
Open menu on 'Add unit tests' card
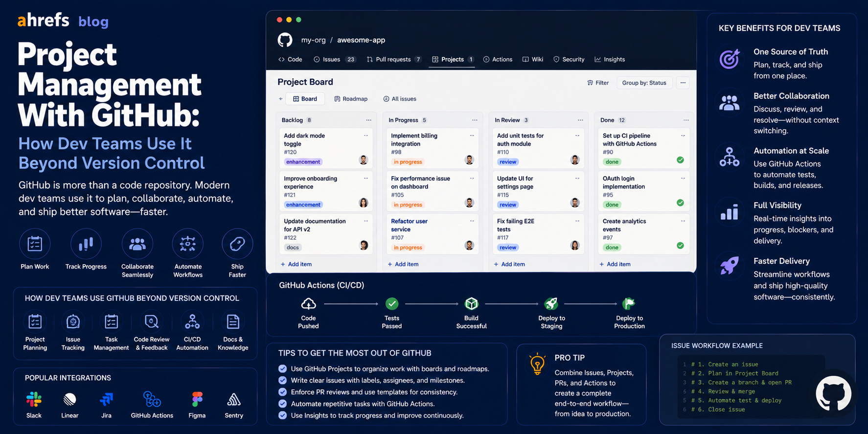coord(577,136)
